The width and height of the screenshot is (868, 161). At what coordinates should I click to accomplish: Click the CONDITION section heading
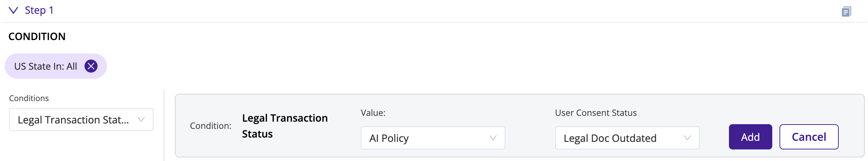[37, 36]
